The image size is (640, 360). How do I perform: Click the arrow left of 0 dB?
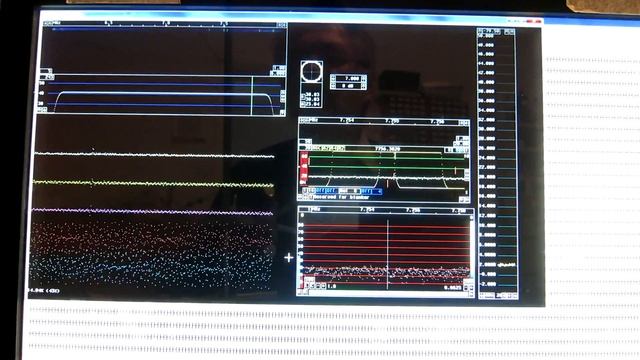pos(333,86)
